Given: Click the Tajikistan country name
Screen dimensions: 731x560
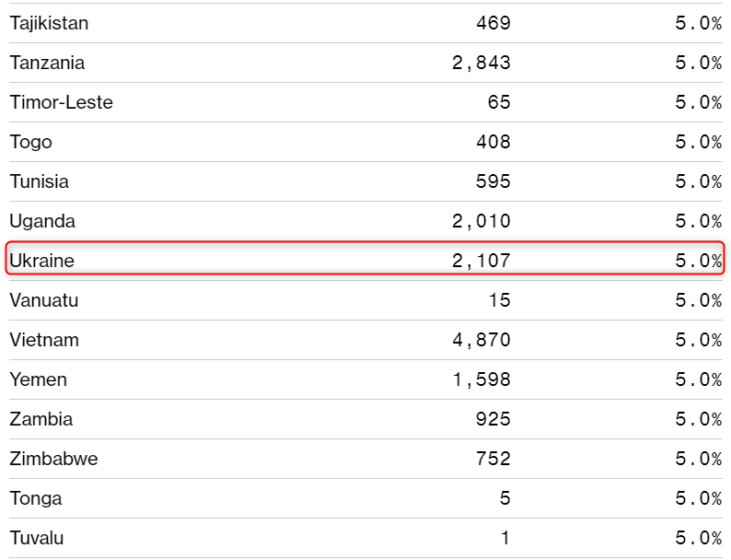Looking at the screenshot, I should pyautogui.click(x=49, y=23).
